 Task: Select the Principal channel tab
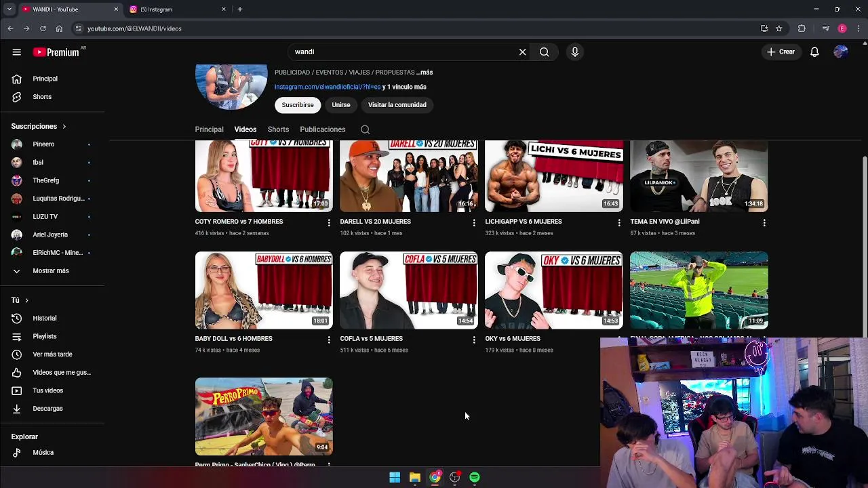click(x=209, y=129)
